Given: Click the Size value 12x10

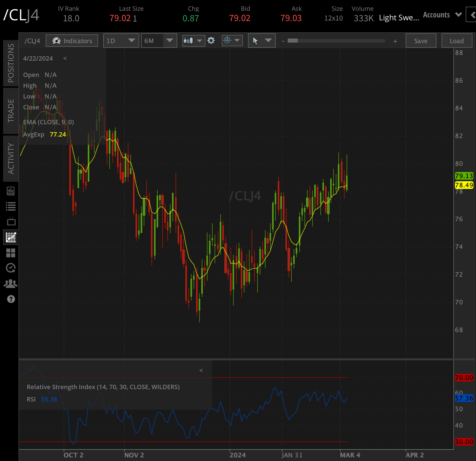Looking at the screenshot, I should click(334, 18).
